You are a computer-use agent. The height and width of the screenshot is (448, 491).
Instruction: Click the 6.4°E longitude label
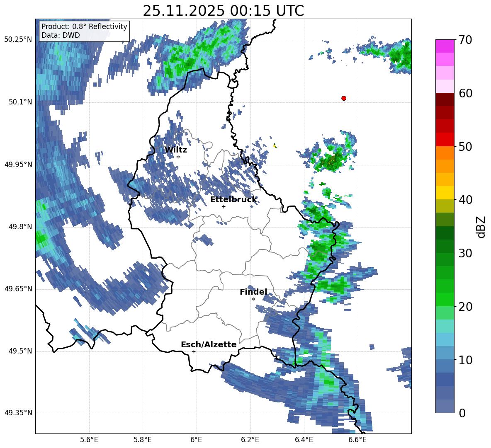pyautogui.click(x=304, y=440)
